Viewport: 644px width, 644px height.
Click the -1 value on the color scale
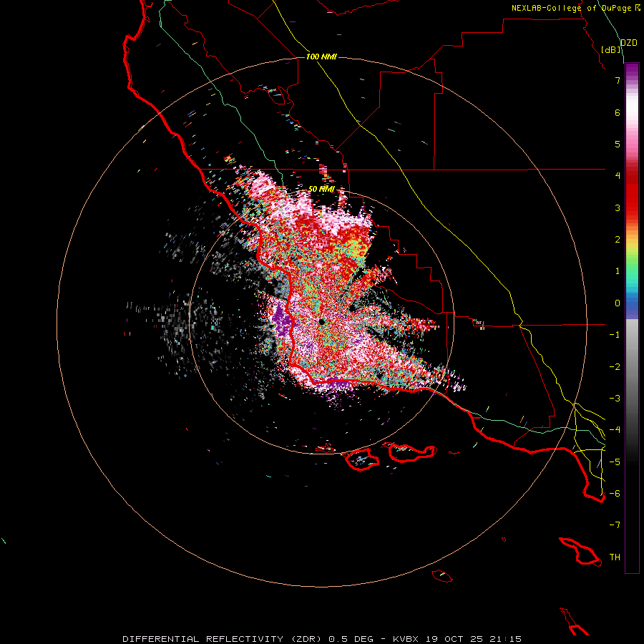(x=615, y=335)
